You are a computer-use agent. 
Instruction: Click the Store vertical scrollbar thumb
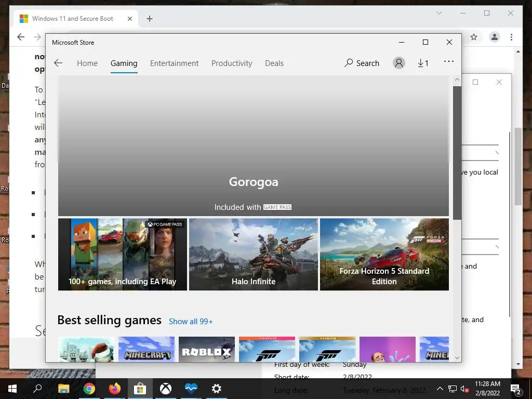click(457, 153)
